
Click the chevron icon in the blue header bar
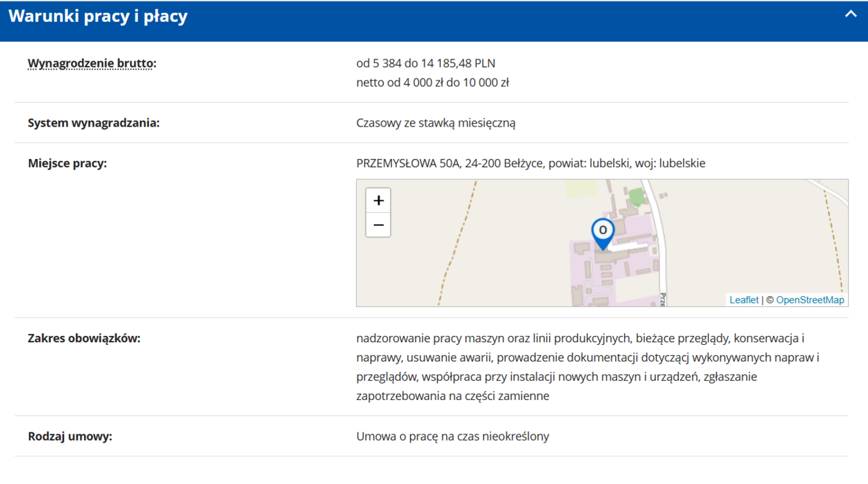849,14
